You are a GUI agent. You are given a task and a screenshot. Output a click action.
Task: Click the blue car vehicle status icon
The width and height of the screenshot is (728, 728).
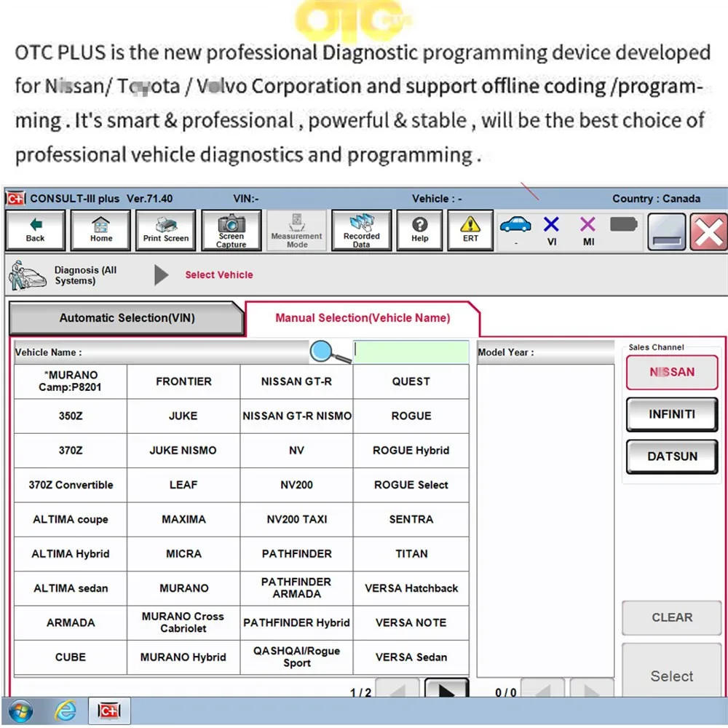pyautogui.click(x=515, y=225)
